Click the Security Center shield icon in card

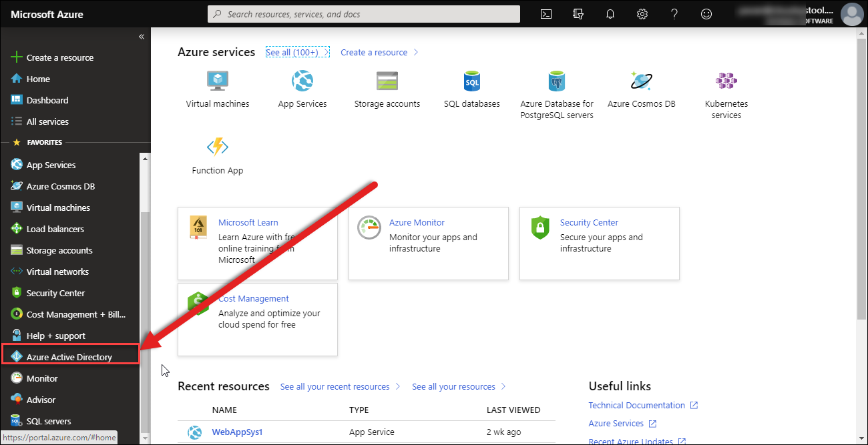click(539, 228)
